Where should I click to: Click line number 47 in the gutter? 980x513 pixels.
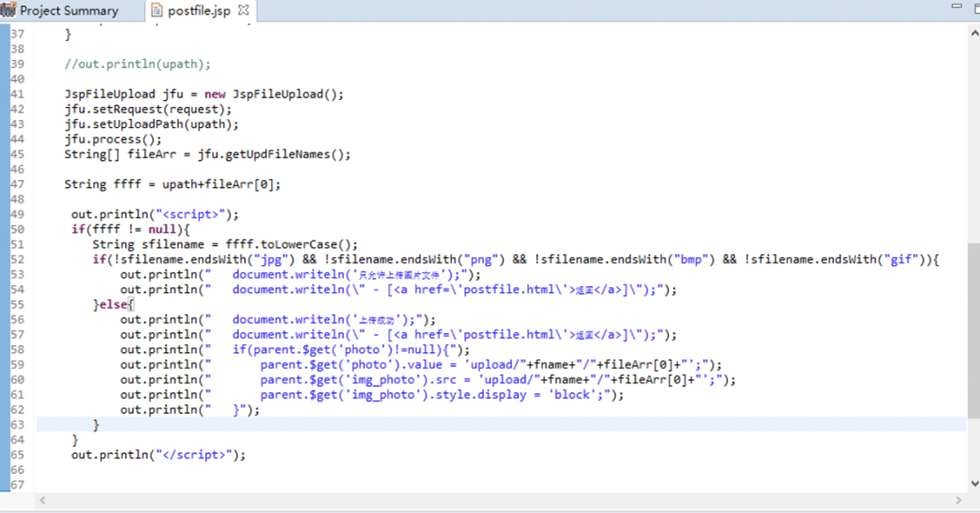tap(17, 184)
